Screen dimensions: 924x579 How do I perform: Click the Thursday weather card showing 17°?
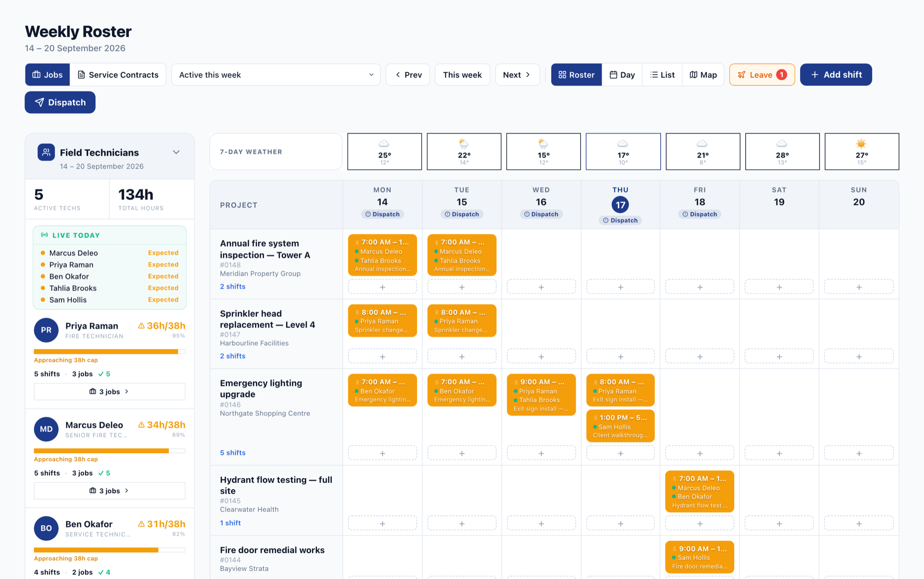point(623,152)
